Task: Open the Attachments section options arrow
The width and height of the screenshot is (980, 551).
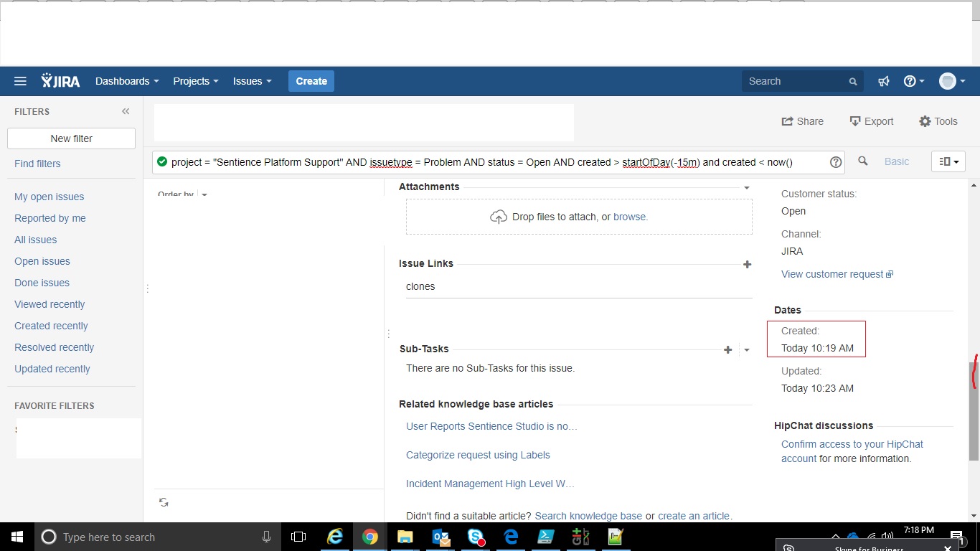Action: tap(747, 188)
